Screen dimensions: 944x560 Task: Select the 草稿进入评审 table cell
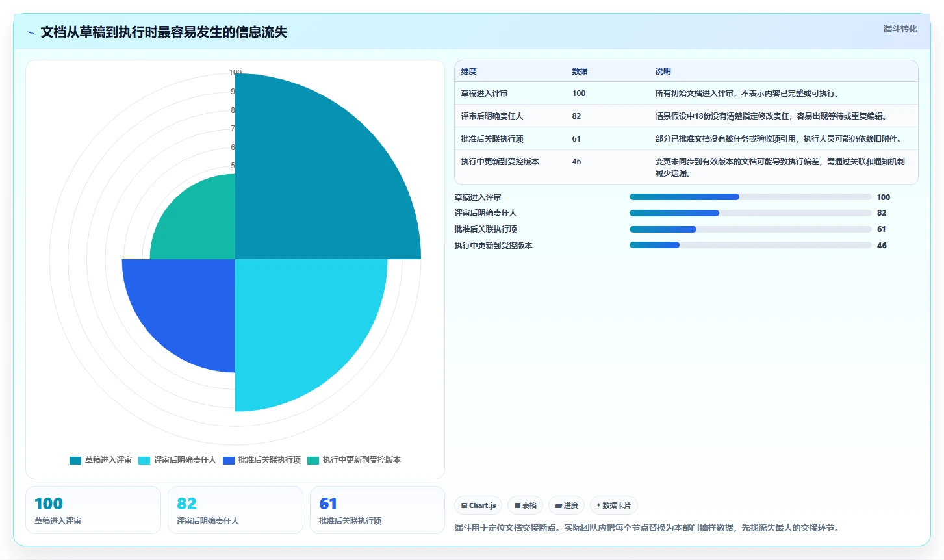(x=484, y=94)
